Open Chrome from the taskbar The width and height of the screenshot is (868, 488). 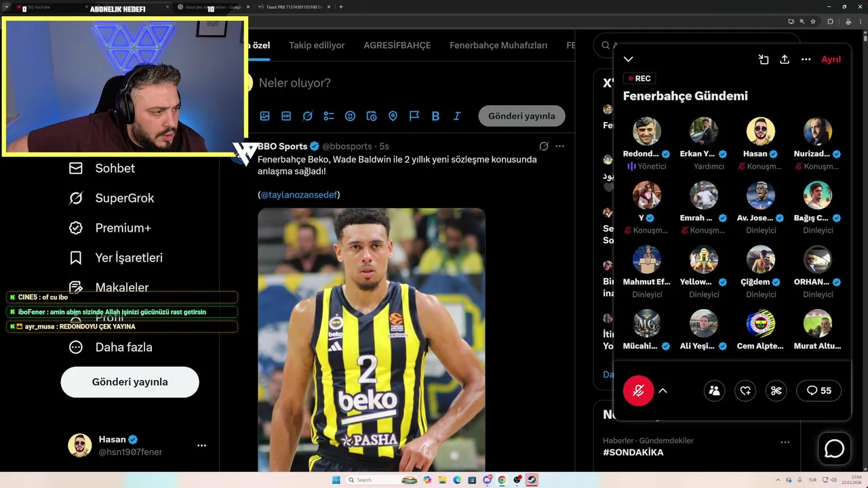point(502,480)
